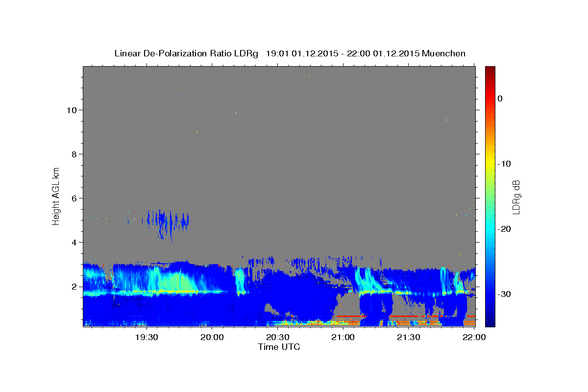Click the 'LDRg dB' colorbar label
588x392 pixels.
(x=516, y=197)
